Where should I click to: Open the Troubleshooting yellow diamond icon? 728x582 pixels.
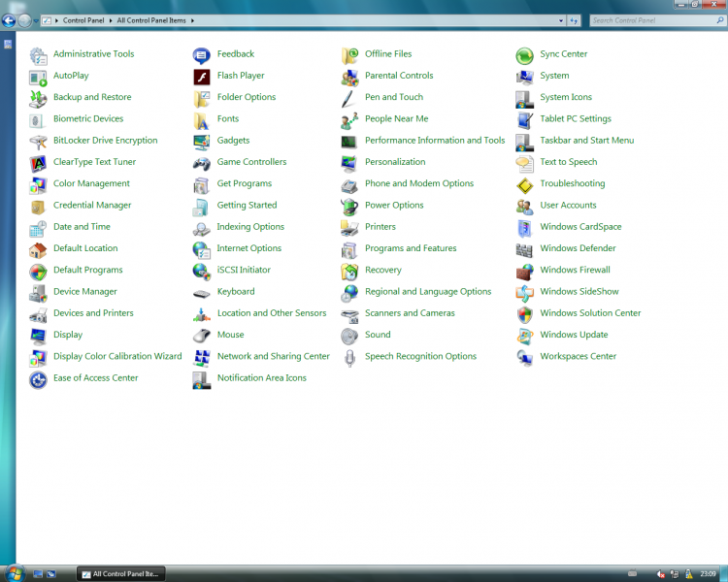tap(524, 185)
